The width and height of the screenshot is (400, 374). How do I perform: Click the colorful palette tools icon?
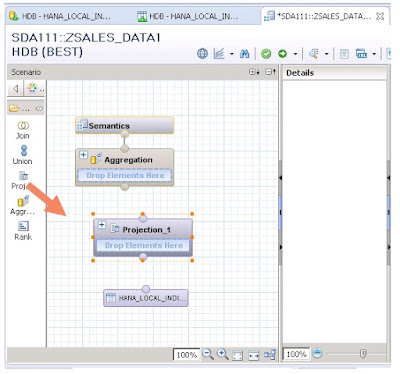pyautogui.click(x=32, y=88)
